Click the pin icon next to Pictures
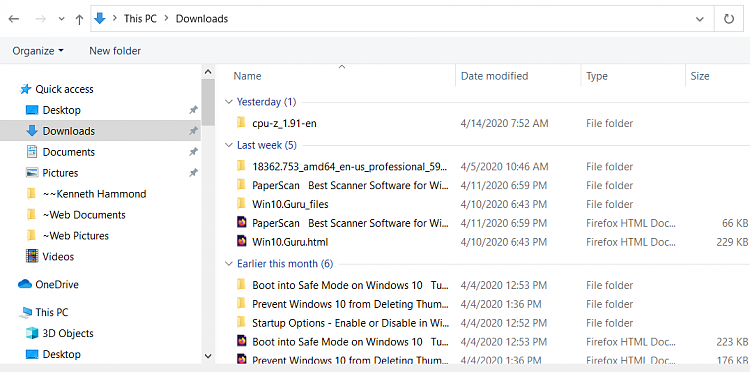750x372 pixels. (193, 173)
